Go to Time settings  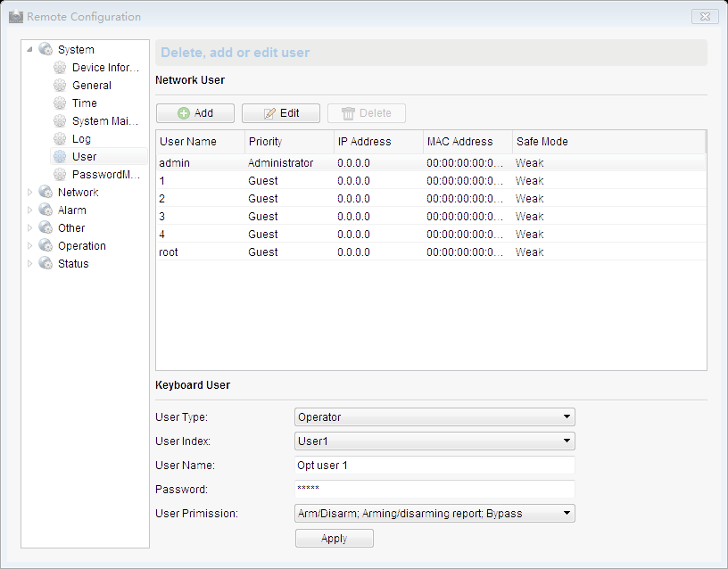(85, 103)
